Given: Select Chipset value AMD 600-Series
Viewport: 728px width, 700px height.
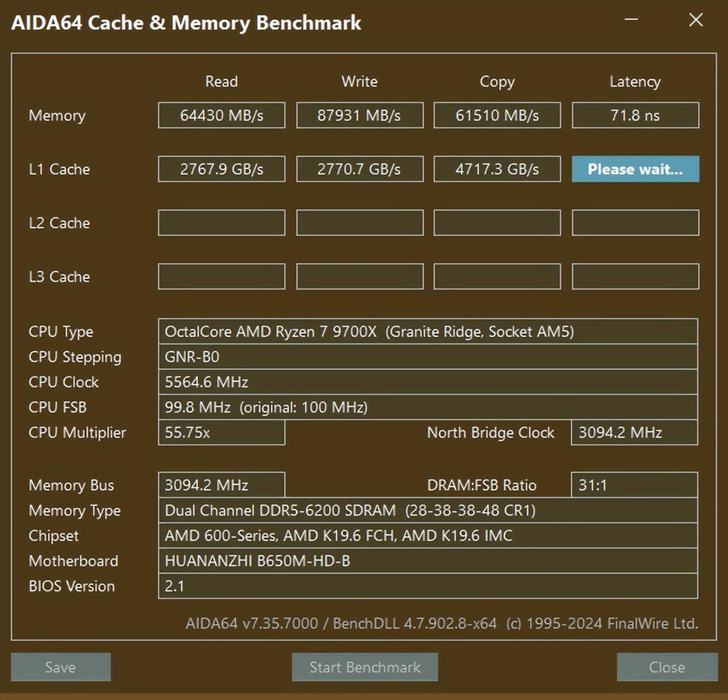Looking at the screenshot, I should pos(427,536).
